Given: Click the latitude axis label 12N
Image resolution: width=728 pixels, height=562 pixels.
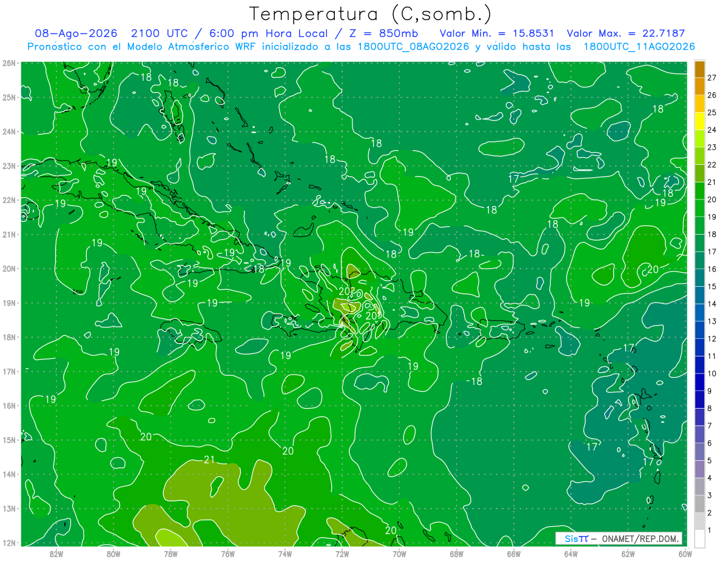Looking at the screenshot, I should tap(8, 543).
